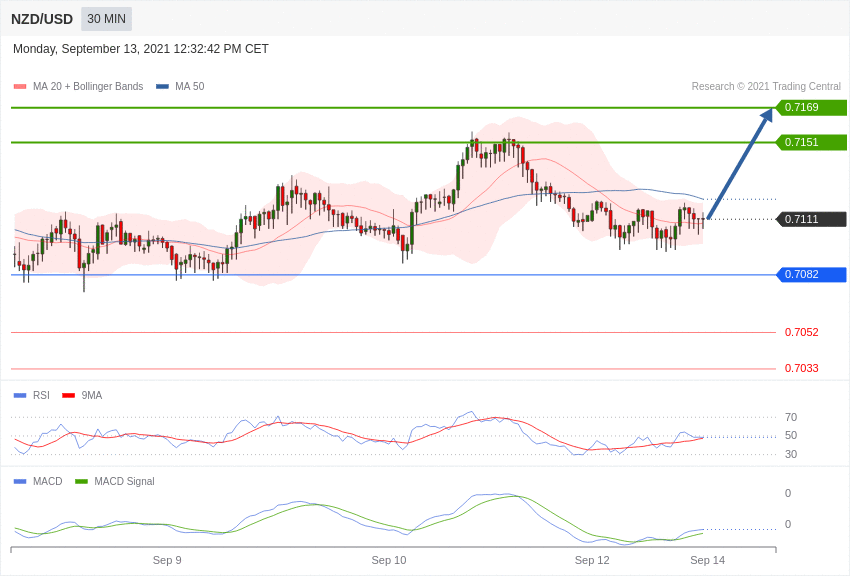Viewport: 850px width, 576px height.
Task: Click the MACD Signal green legend swatch
Action: [x=81, y=482]
